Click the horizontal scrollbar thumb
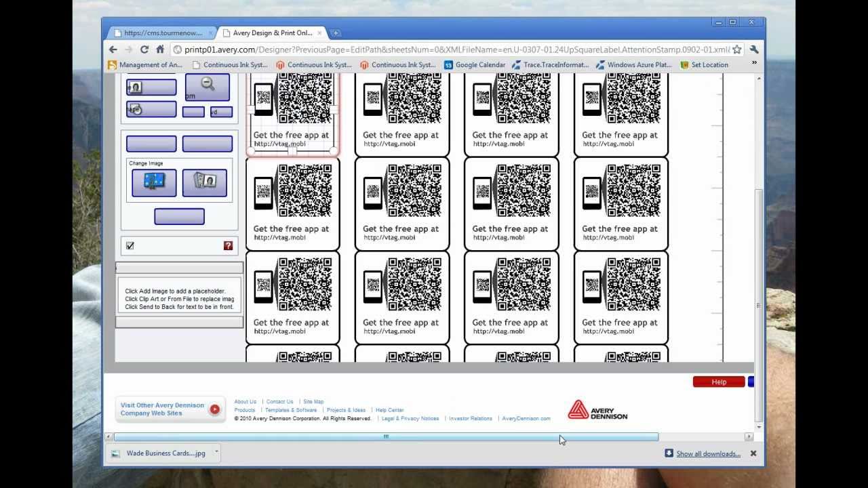868x488 pixels. 386,437
